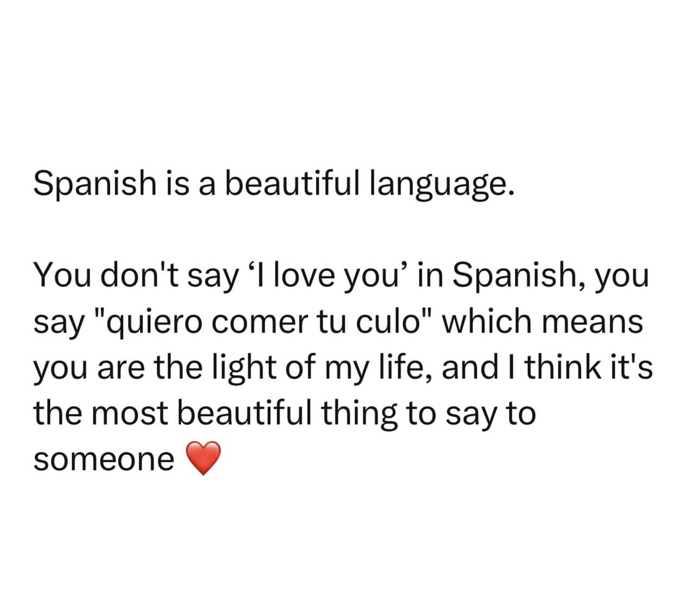Select the word "think"

coord(562,367)
